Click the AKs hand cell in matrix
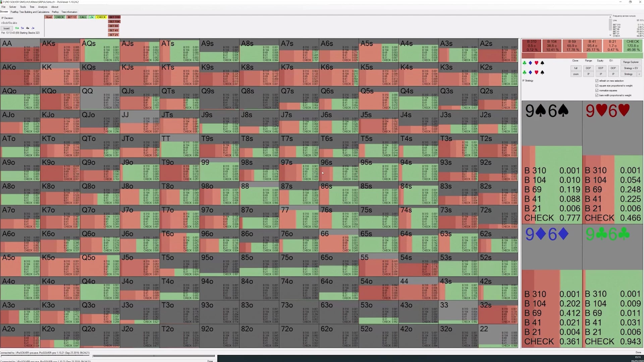Screen dimensions: 644x362 coord(60,50)
